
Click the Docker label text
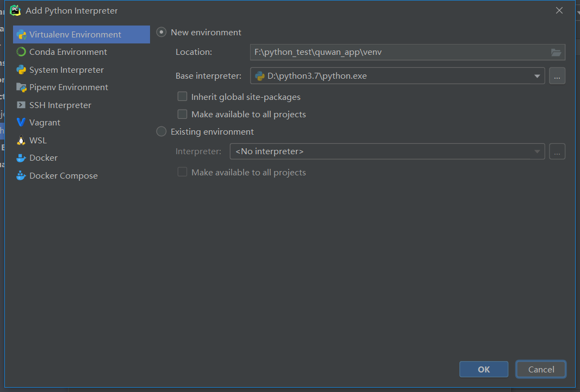(43, 158)
